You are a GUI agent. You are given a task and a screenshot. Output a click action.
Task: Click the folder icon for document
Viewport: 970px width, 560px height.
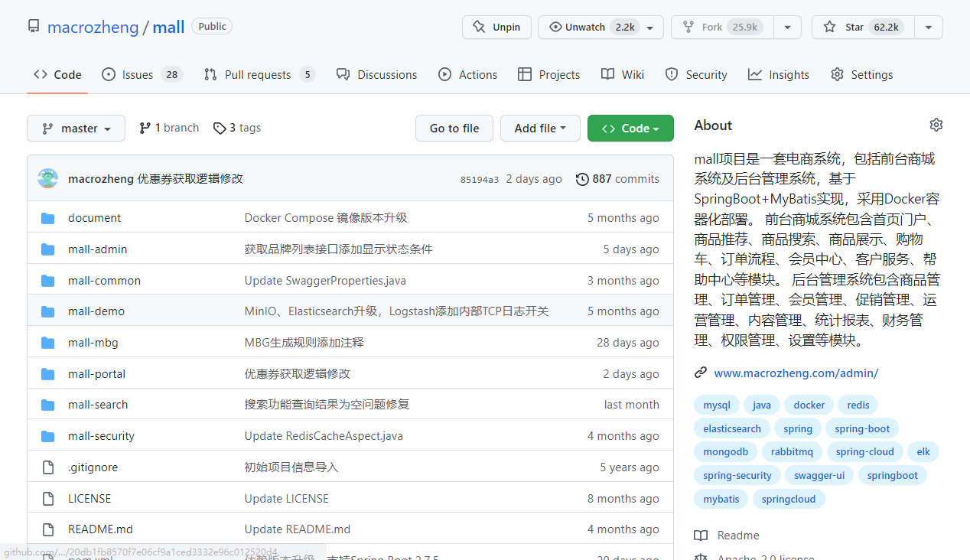coord(48,218)
